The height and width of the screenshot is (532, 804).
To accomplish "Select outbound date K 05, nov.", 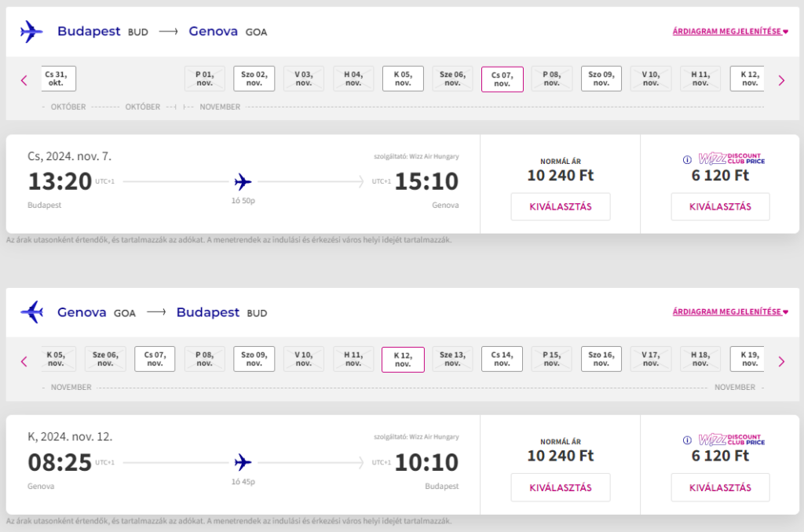I will click(403, 78).
